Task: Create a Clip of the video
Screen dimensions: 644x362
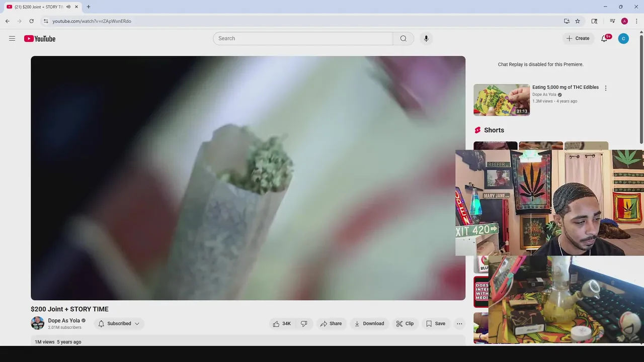Action: coord(405,324)
